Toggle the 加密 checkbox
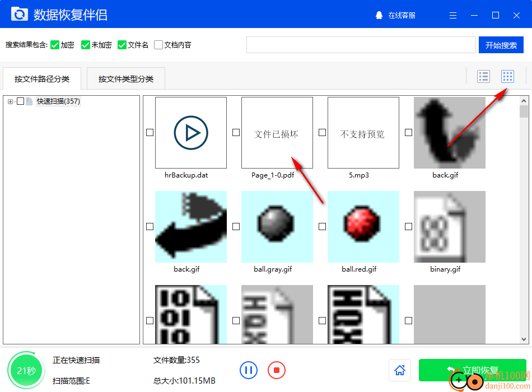 pos(55,45)
